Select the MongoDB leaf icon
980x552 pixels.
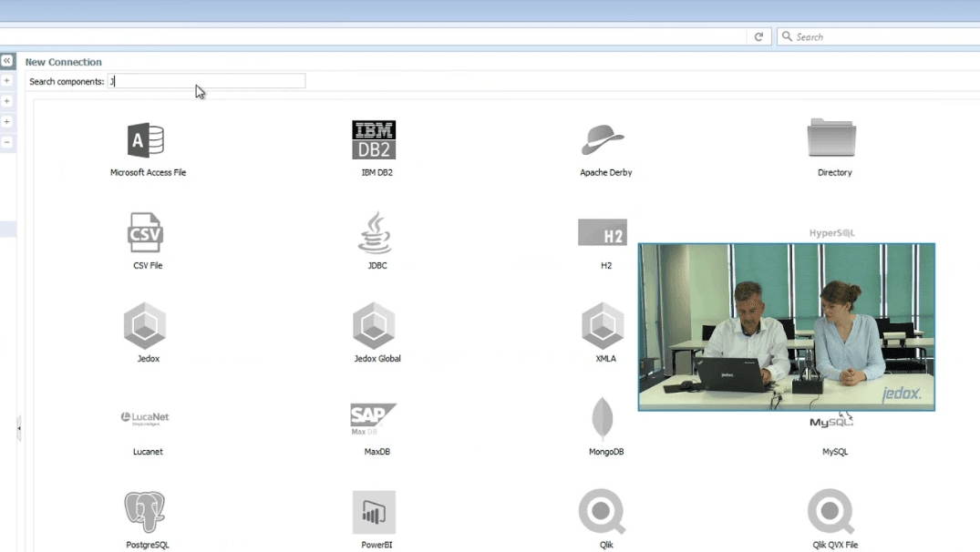click(603, 418)
